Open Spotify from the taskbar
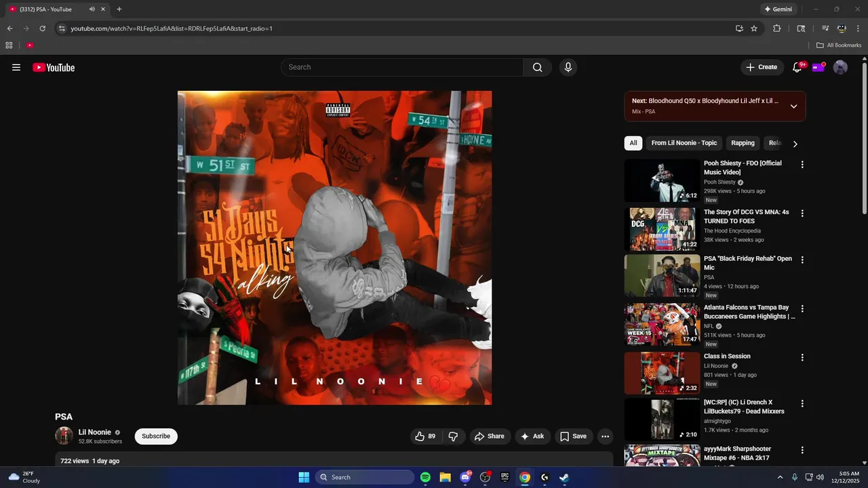This screenshot has width=868, height=488. (425, 477)
